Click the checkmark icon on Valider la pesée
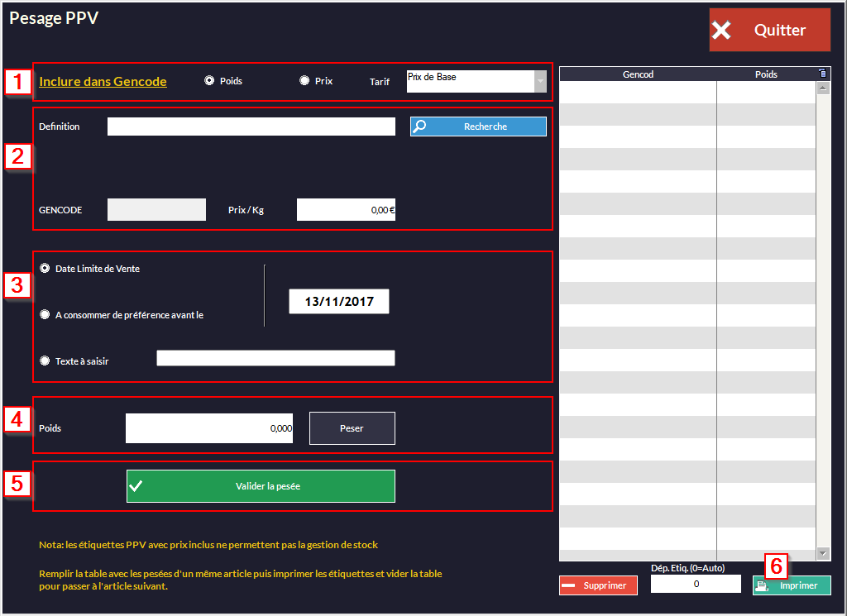The image size is (847, 616). point(136,486)
